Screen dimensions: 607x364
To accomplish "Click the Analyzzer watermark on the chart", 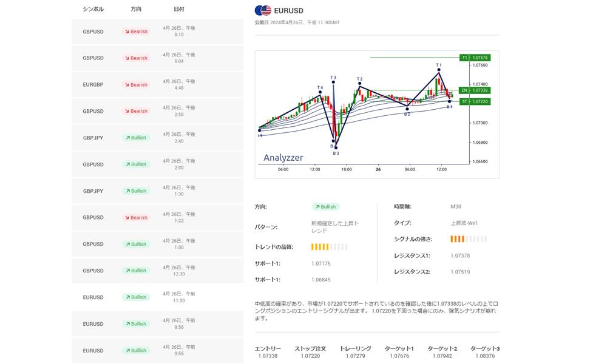I will point(283,158).
